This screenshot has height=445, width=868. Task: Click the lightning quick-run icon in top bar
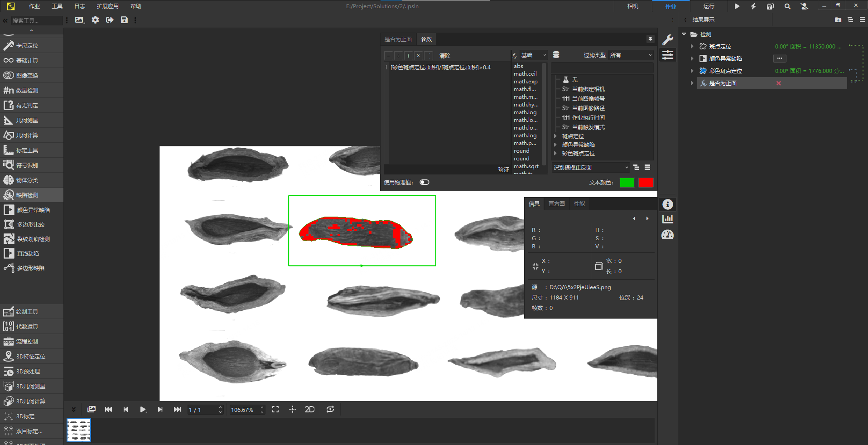click(x=753, y=6)
